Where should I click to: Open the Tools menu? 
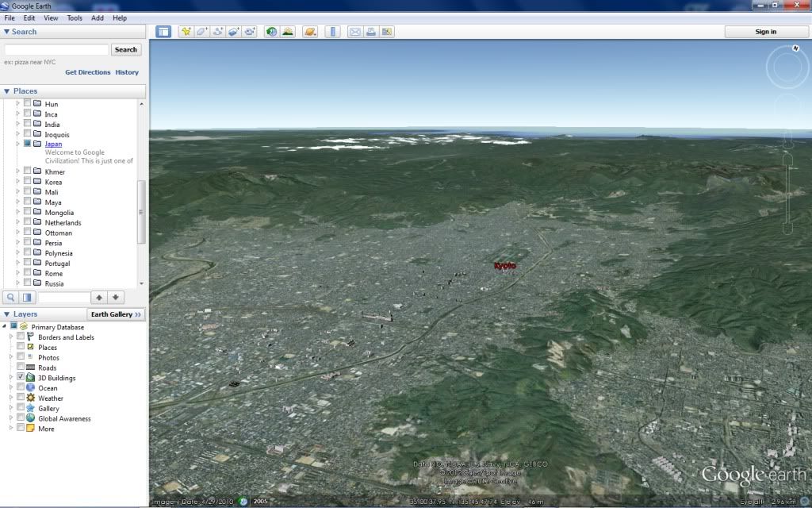[75, 17]
